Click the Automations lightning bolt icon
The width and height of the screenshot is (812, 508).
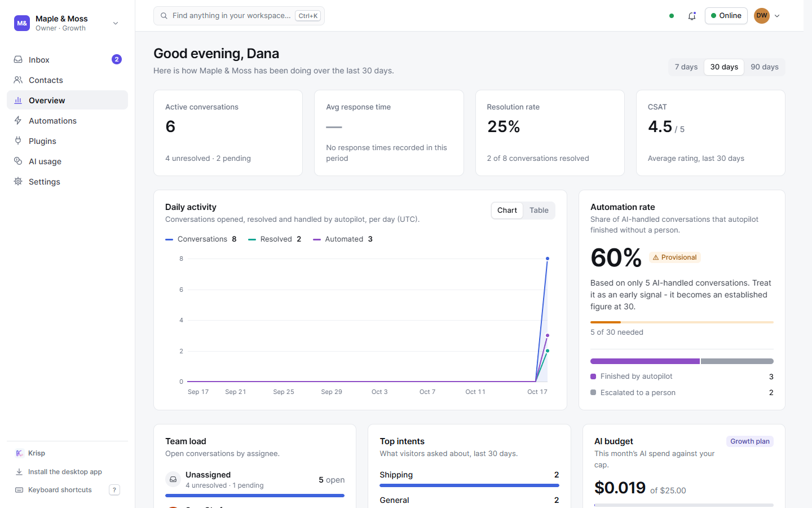pos(18,120)
